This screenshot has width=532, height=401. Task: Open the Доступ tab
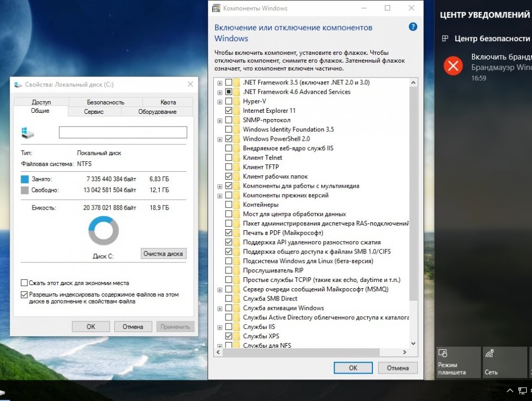[42, 102]
